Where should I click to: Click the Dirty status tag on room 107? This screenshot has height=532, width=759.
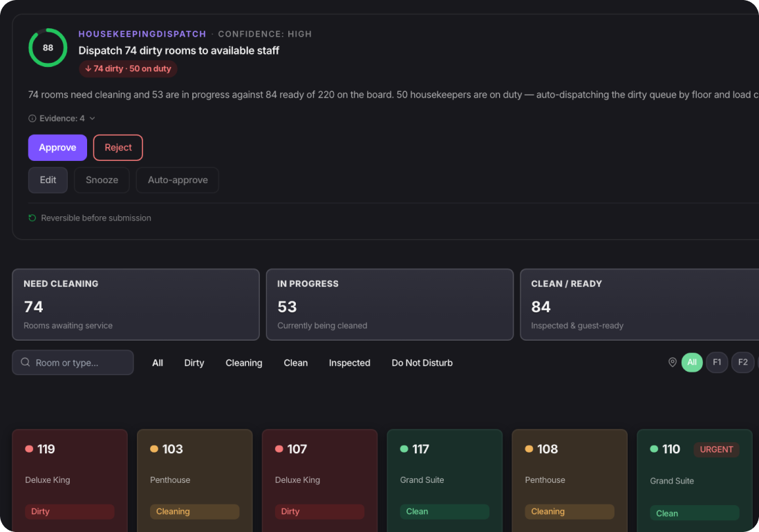point(319,512)
